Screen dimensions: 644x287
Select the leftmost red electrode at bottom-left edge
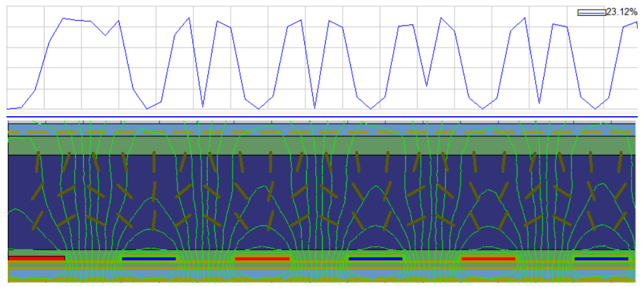click(x=36, y=258)
